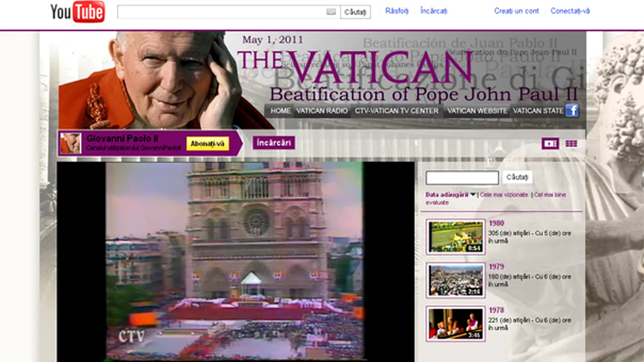
Task: Click the channel search input field
Action: click(x=462, y=177)
